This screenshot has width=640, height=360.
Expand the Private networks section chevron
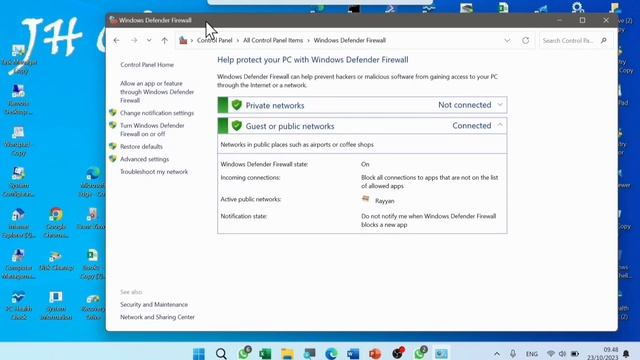point(500,105)
